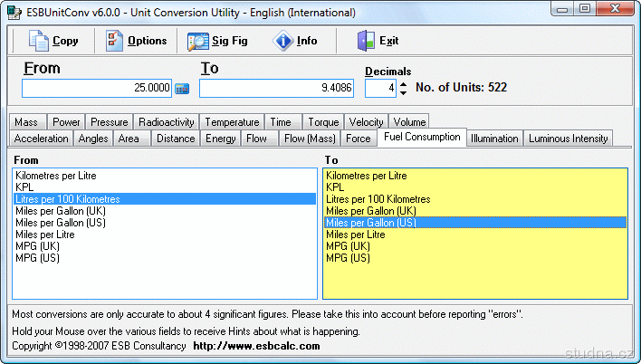641x364 pixels.
Task: Click the Copy toolbar icon
Action: (x=38, y=41)
